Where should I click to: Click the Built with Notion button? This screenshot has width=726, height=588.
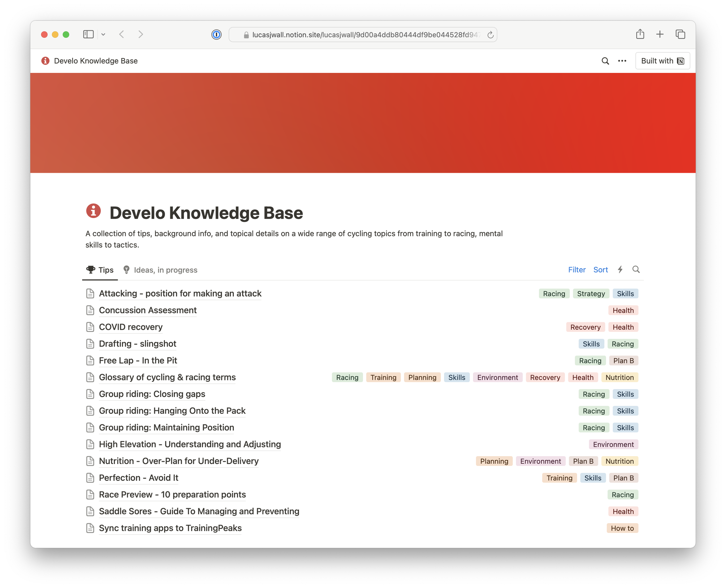pos(663,61)
